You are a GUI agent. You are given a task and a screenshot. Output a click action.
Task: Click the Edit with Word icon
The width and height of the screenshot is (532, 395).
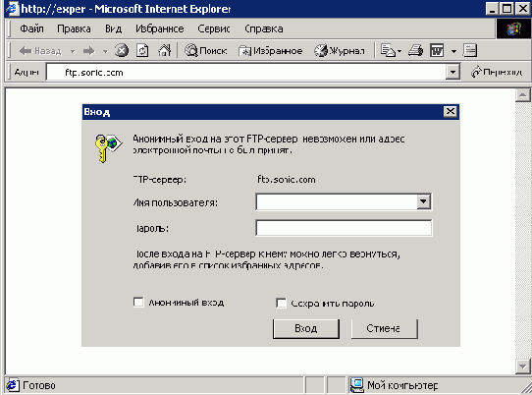(437, 51)
